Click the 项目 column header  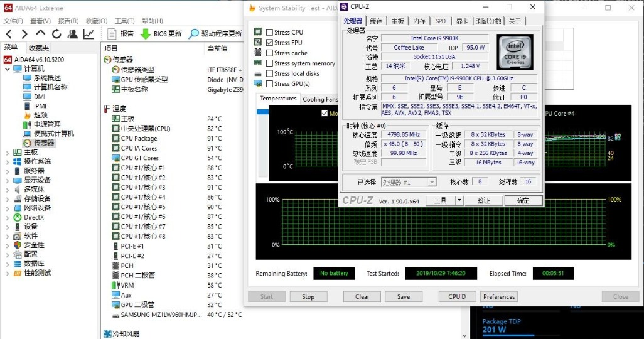(111, 48)
